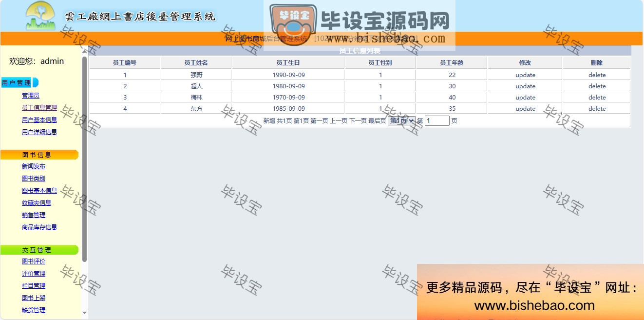Open the 第1页 page selector dropdown
This screenshot has width=644, height=320.
[x=401, y=120]
